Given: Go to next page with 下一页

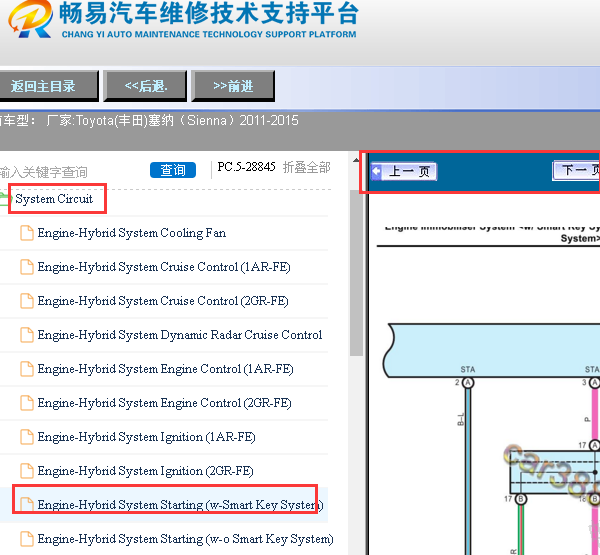Looking at the screenshot, I should point(576,170).
